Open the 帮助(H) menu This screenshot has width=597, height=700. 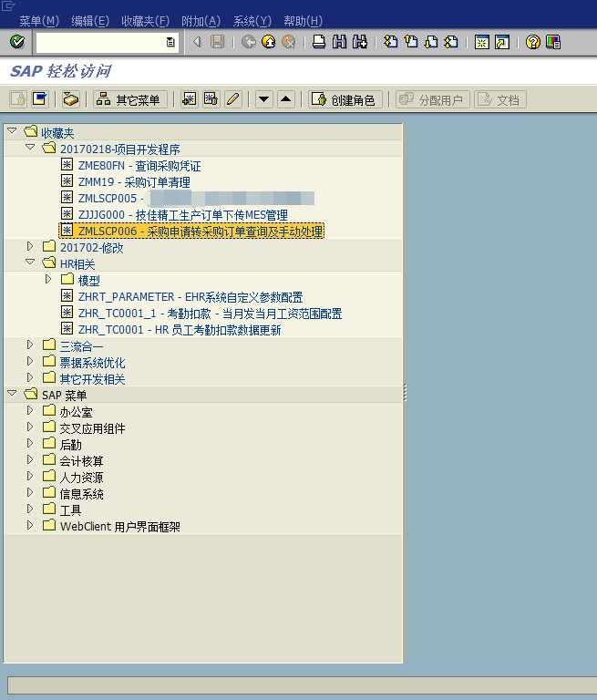(x=304, y=21)
